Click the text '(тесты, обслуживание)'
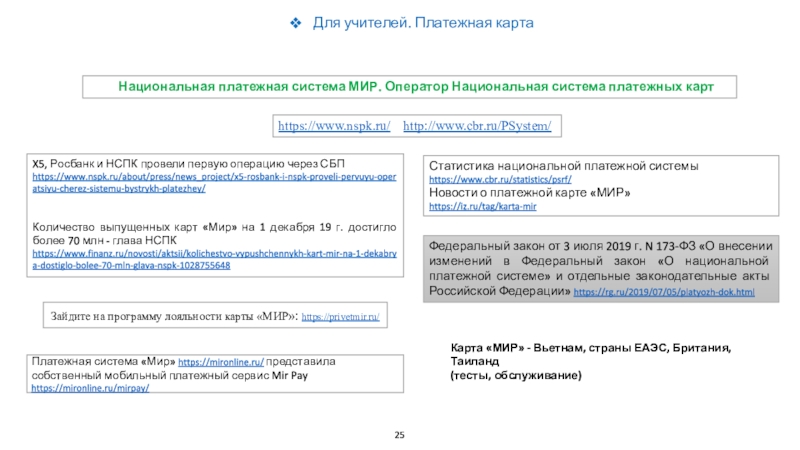 click(x=516, y=376)
